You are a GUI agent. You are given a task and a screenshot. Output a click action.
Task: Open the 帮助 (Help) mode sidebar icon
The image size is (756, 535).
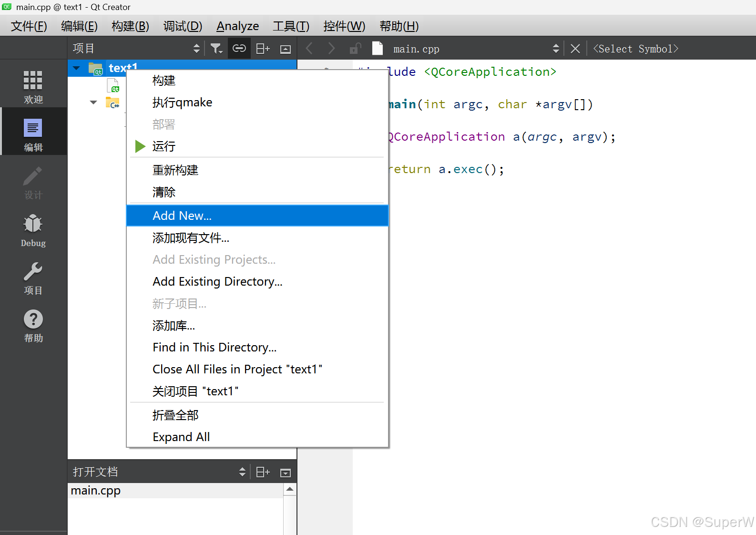pyautogui.click(x=33, y=326)
